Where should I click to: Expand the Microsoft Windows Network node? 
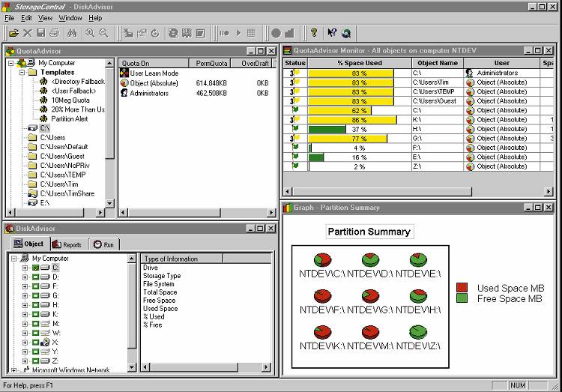(14, 370)
